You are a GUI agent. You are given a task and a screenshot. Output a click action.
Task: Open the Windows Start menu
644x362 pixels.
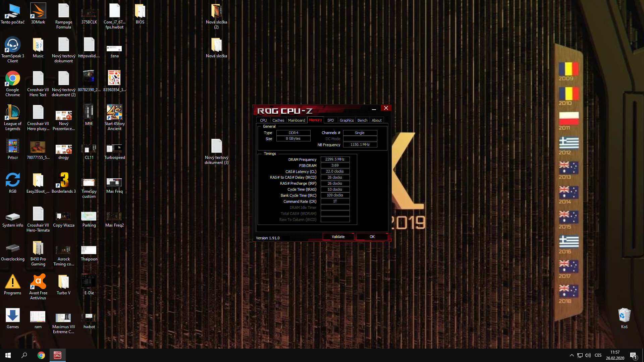[8, 355]
